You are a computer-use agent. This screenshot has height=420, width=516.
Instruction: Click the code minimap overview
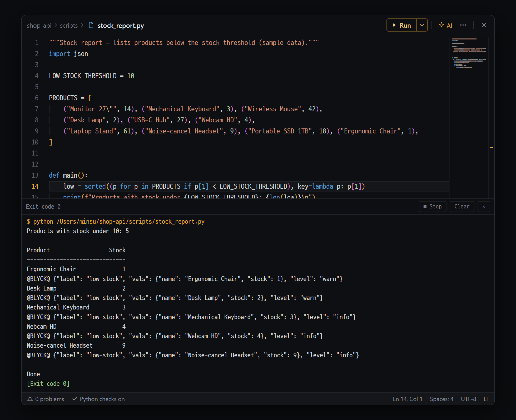pyautogui.click(x=469, y=53)
